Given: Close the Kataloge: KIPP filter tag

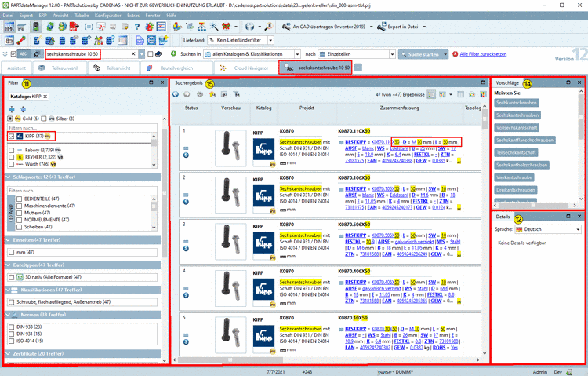Looking at the screenshot, I should [x=45, y=96].
